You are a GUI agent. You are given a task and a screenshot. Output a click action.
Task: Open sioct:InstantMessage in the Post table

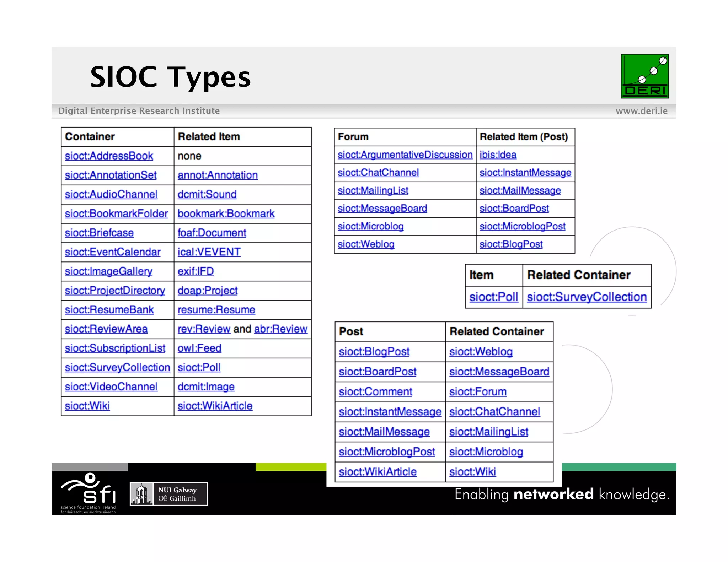(390, 412)
